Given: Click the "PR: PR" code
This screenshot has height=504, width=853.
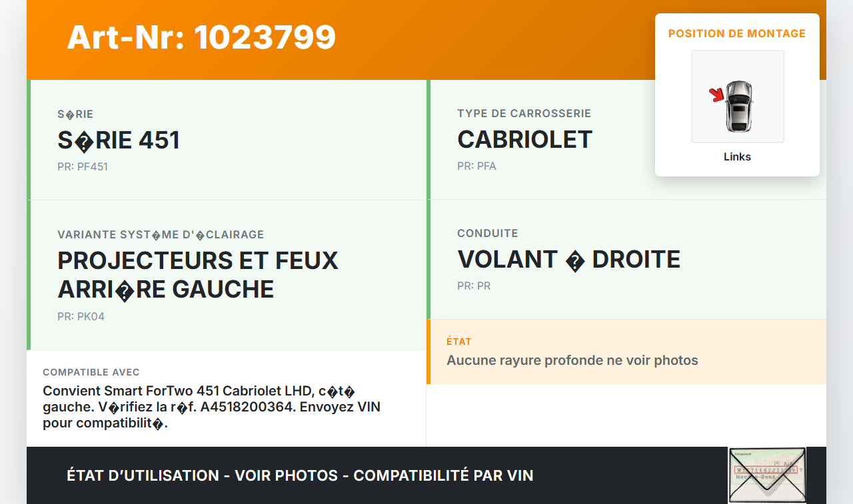Looking at the screenshot, I should pos(474,286).
